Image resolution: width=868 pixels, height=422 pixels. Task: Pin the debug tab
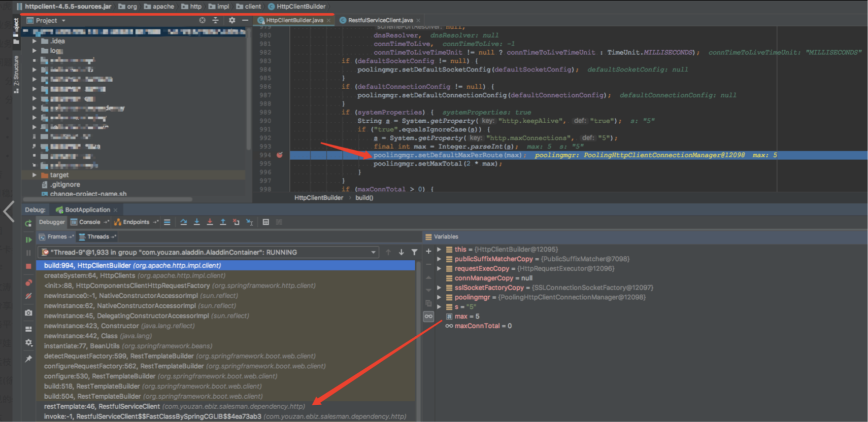pos(28,359)
